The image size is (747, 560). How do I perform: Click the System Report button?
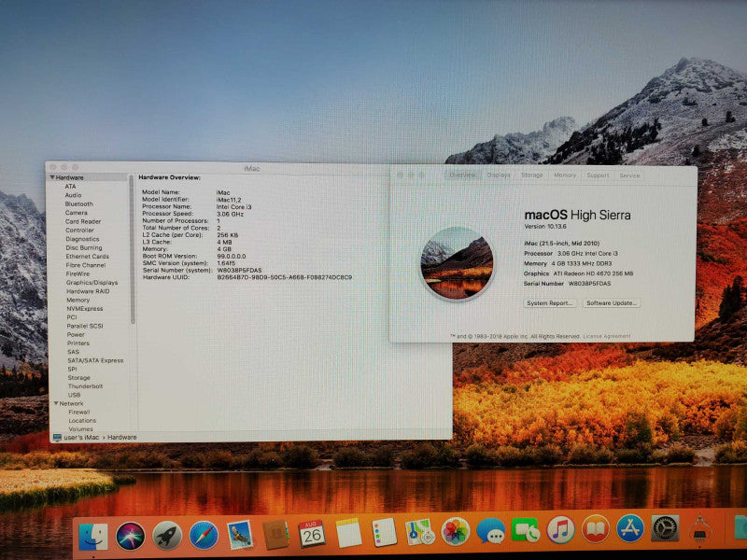[550, 302]
